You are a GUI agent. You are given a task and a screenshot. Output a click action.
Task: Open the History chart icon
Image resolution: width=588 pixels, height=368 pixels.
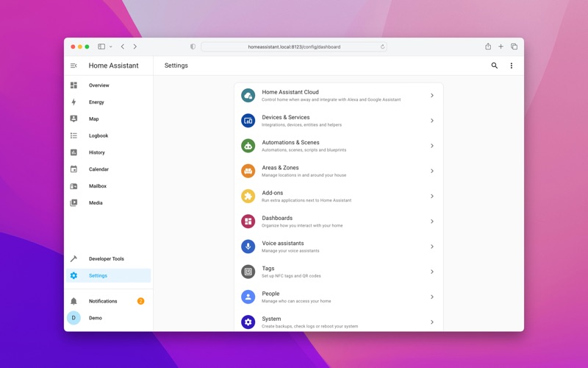coord(74,152)
